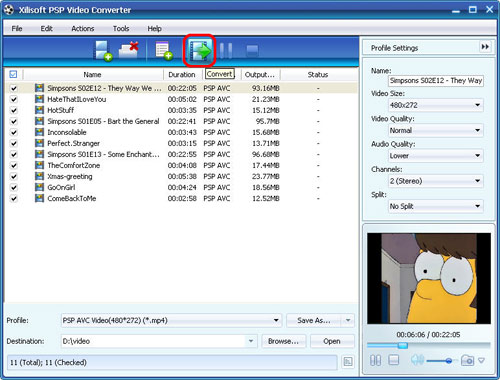Viewport: 500px width, 380px height.
Task: Mute preview with the speaker icon
Action: (x=417, y=360)
